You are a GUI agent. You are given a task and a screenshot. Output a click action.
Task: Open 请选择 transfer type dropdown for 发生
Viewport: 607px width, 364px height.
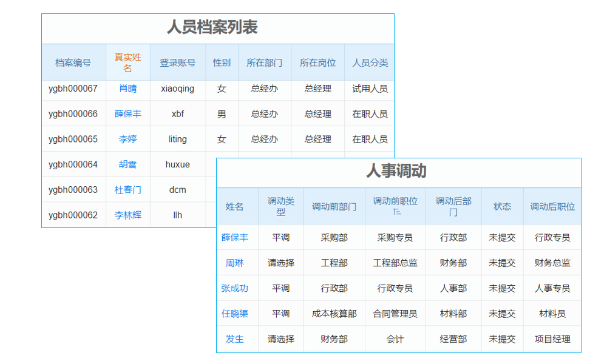(281, 339)
